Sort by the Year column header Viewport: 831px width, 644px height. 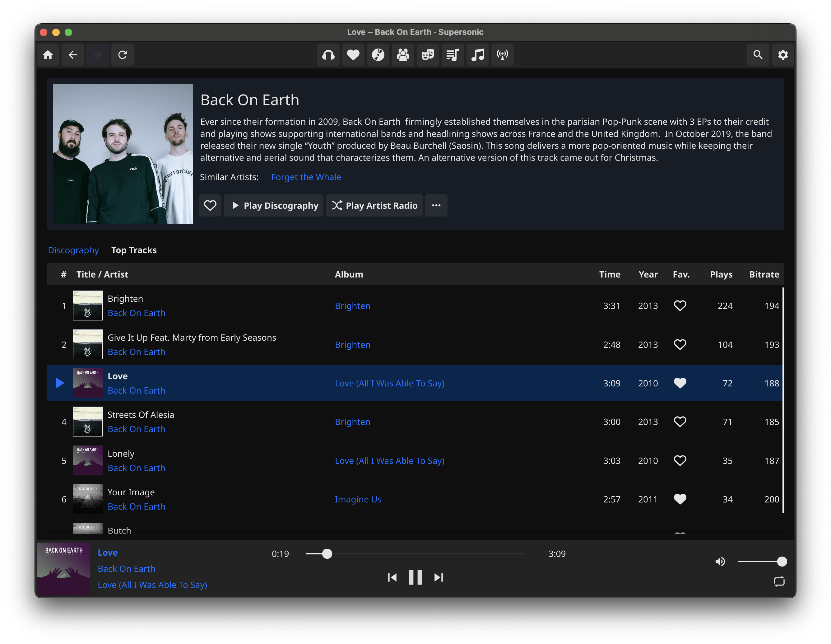pyautogui.click(x=648, y=274)
